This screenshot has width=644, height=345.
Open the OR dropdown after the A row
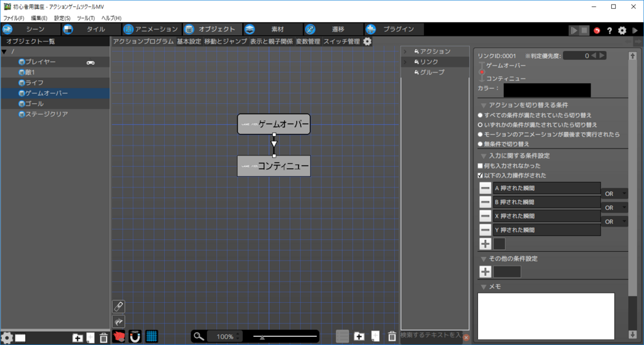point(614,194)
